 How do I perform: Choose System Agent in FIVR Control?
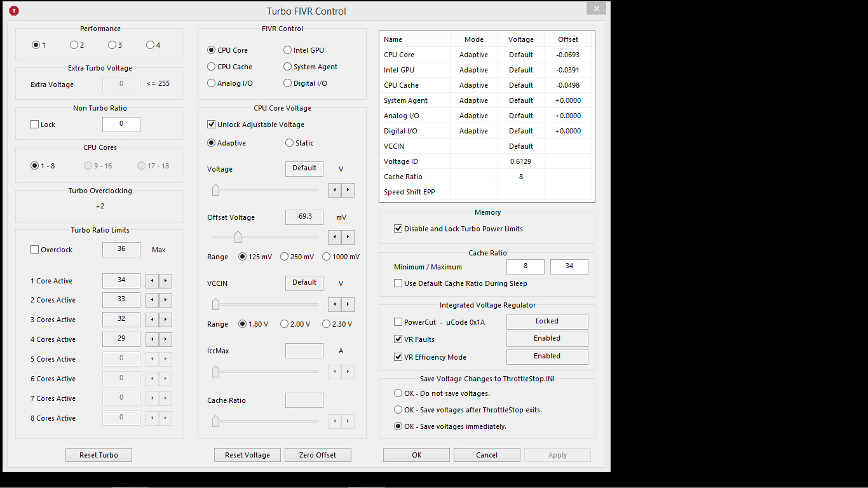coord(311,67)
